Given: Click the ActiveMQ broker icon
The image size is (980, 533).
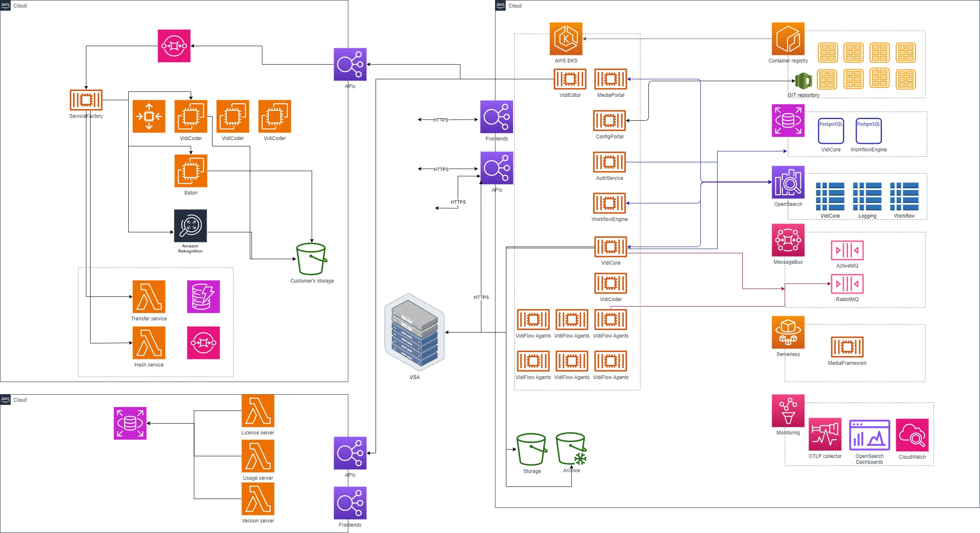Looking at the screenshot, I should [x=847, y=250].
